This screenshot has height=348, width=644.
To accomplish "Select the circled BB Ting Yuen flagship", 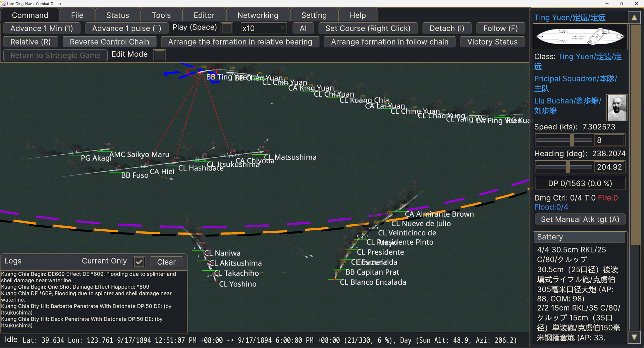I will click(201, 72).
